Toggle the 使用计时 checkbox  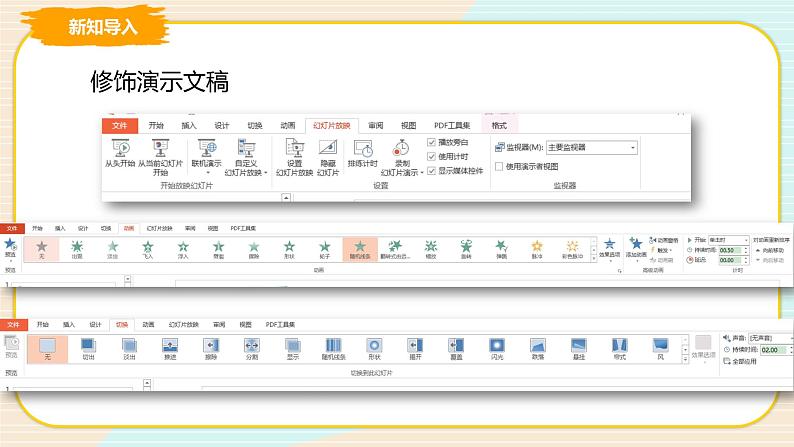coord(431,156)
